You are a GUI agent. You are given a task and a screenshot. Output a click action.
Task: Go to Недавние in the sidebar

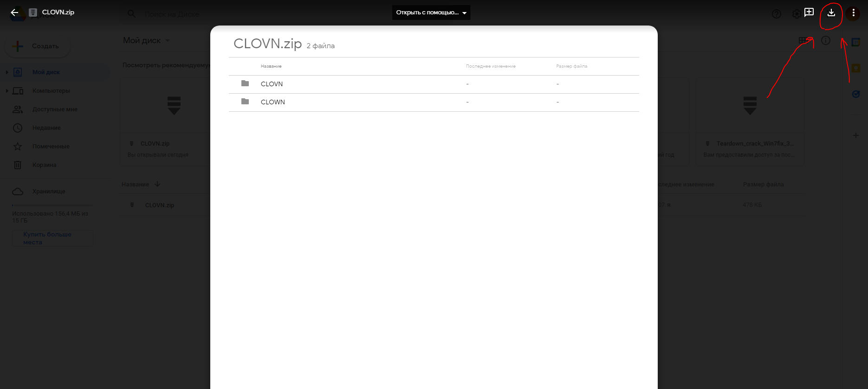[x=46, y=128]
